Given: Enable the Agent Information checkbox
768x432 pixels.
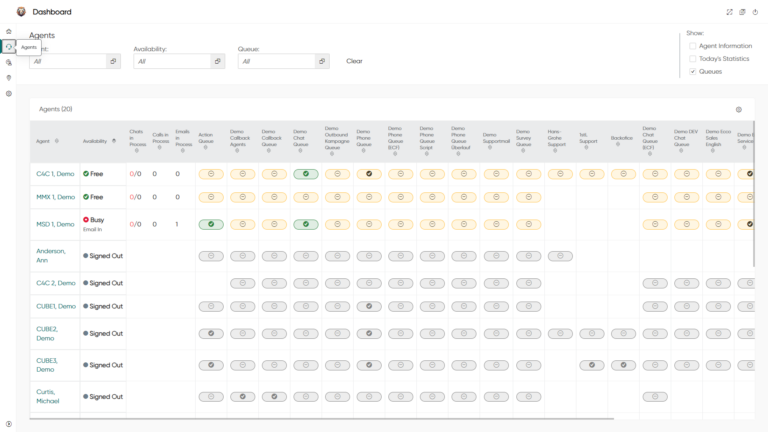Looking at the screenshot, I should (x=692, y=46).
